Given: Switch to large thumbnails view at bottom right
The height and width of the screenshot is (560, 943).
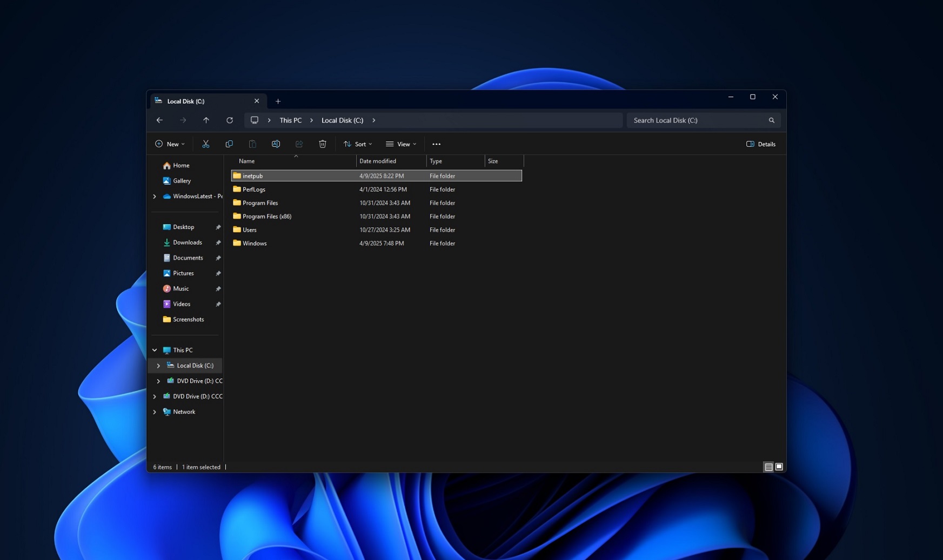Looking at the screenshot, I should [778, 466].
